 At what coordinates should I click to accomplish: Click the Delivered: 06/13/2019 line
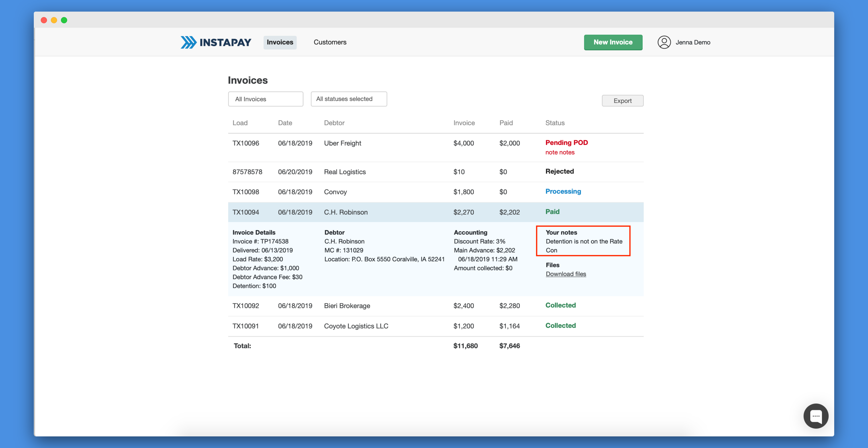click(263, 250)
